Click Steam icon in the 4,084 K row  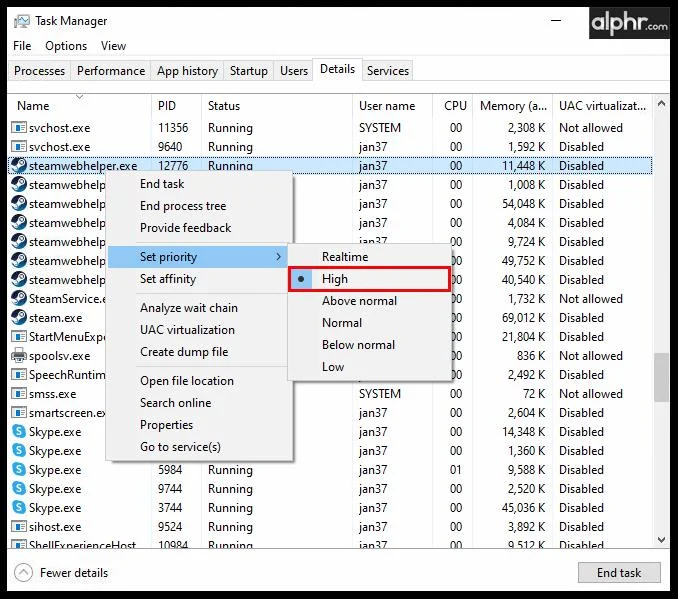[19, 223]
